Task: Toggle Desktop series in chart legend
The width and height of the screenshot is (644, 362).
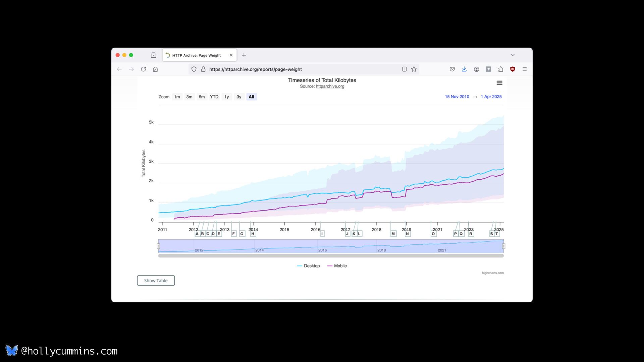Action: tap(312, 266)
